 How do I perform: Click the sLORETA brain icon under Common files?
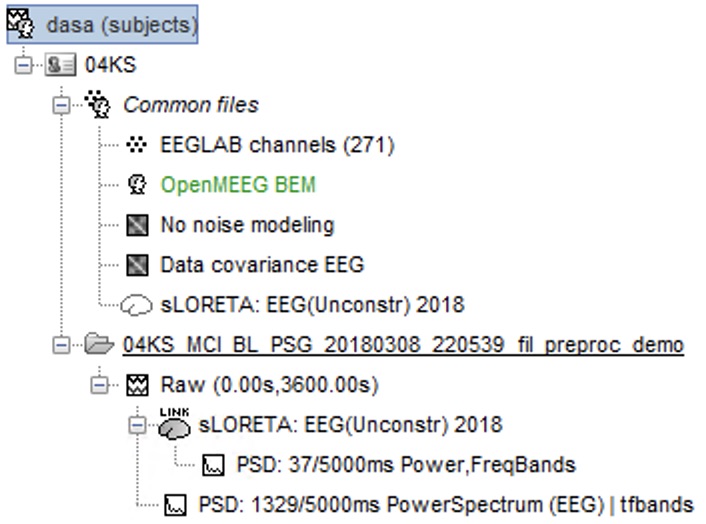136,305
